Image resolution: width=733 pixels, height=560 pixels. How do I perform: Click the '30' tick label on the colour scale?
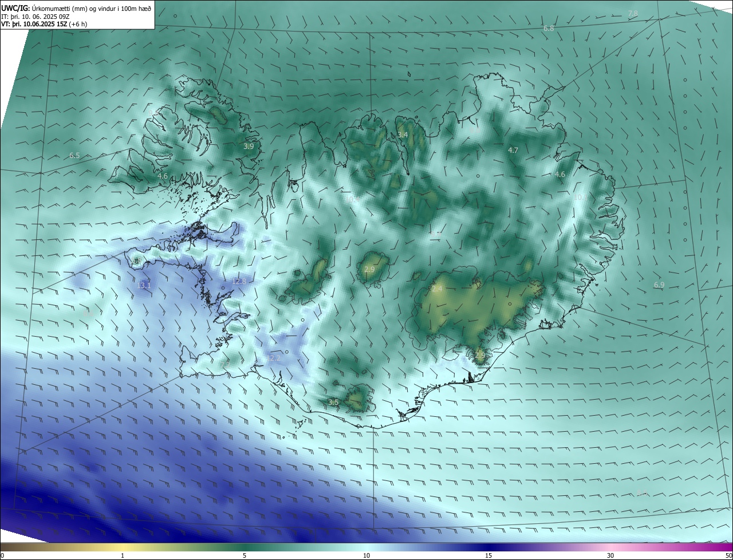click(610, 555)
